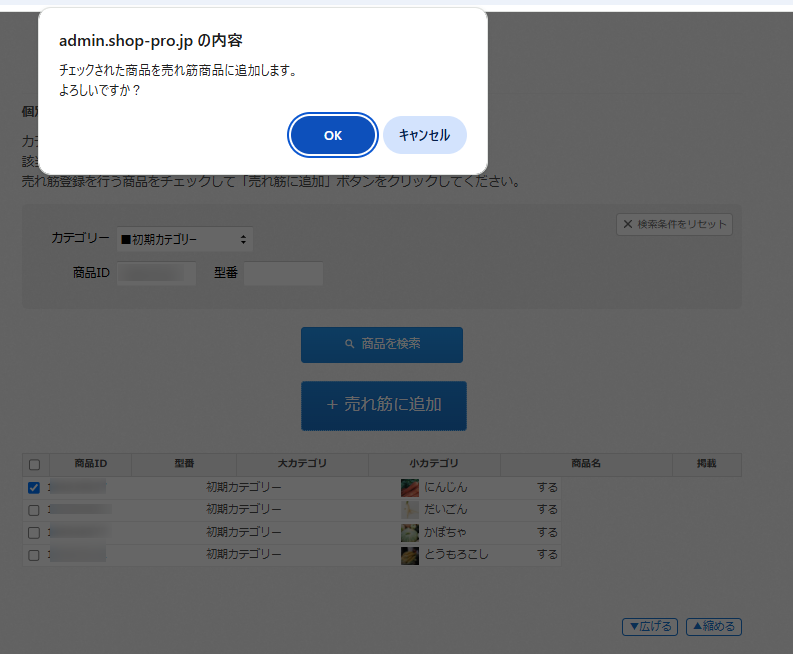793x654 pixels.
Task: Click 初期カテゴリー link in the にんじん row
Action: pyautogui.click(x=243, y=488)
